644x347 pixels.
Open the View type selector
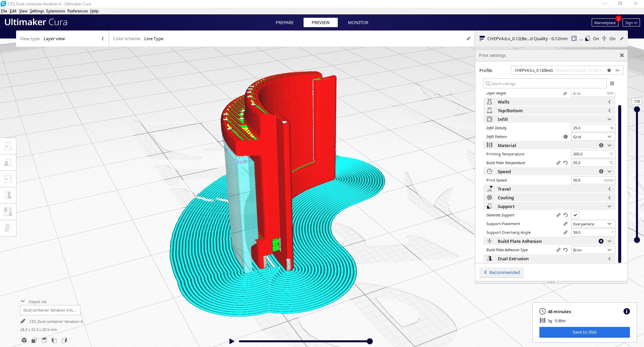click(x=62, y=39)
